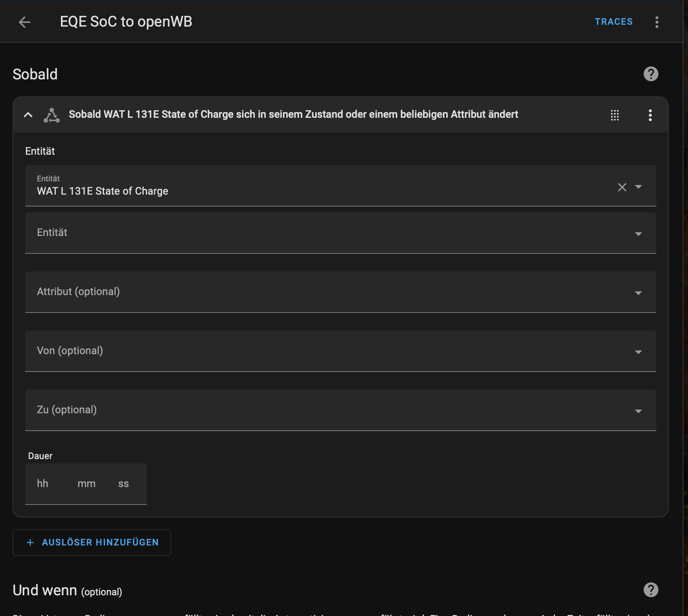688x616 pixels.
Task: Open the trigger card three-dot menu
Action: pos(650,115)
